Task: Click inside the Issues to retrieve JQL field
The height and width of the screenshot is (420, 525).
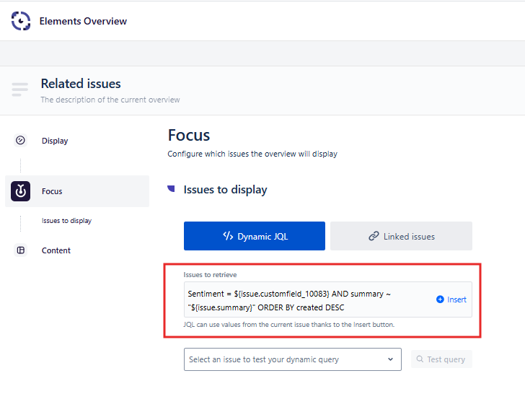Action: tap(303, 300)
